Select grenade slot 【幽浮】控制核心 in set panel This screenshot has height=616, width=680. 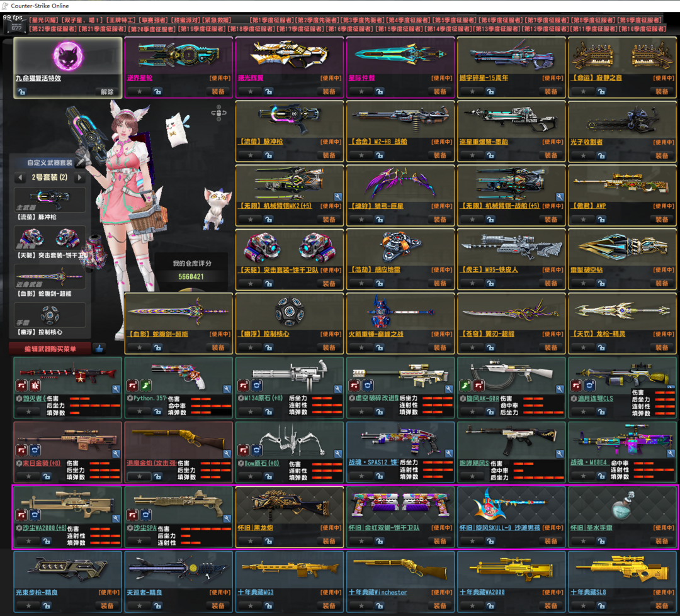50,315
